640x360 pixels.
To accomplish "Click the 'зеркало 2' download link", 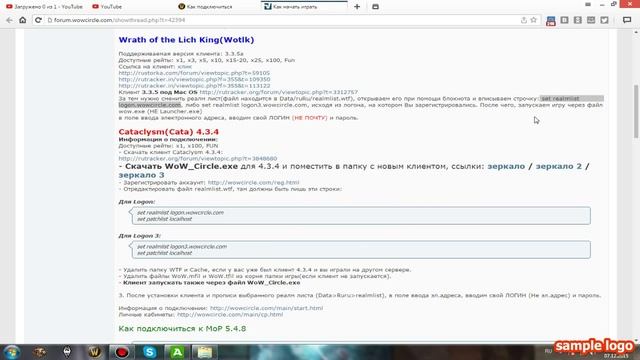I will tap(559, 167).
